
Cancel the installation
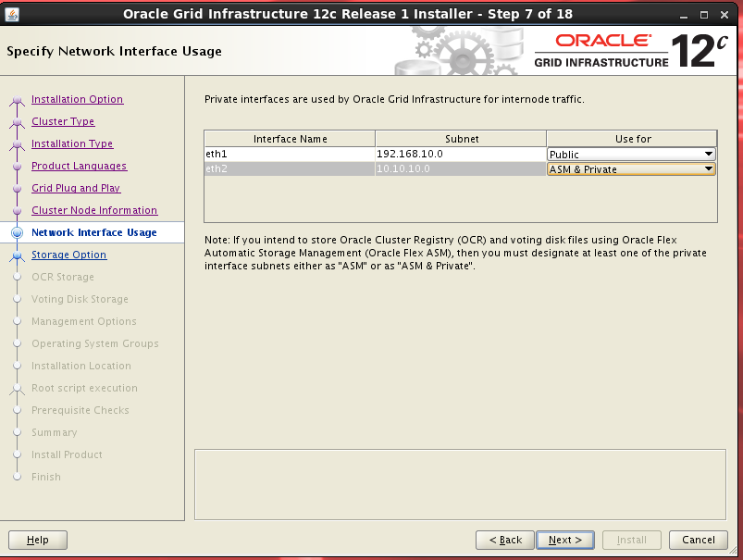coord(698,540)
